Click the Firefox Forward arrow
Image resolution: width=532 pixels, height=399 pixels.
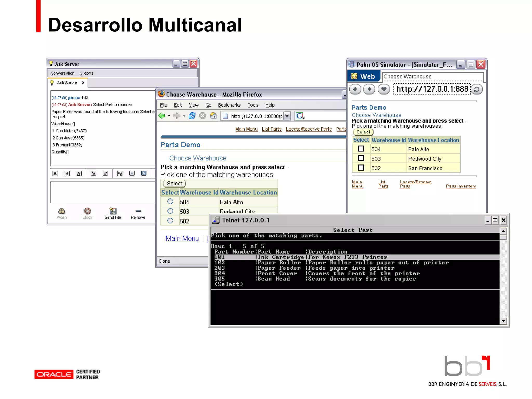[177, 116]
